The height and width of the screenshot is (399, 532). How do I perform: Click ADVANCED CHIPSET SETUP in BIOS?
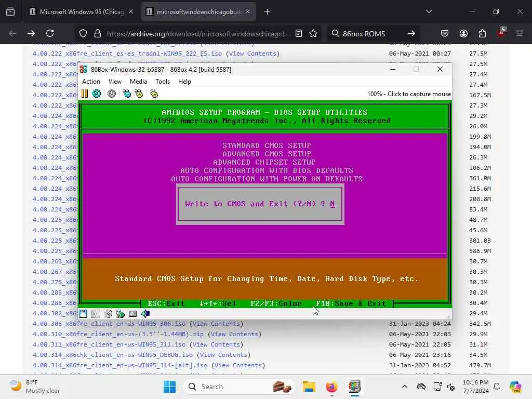pos(264,162)
